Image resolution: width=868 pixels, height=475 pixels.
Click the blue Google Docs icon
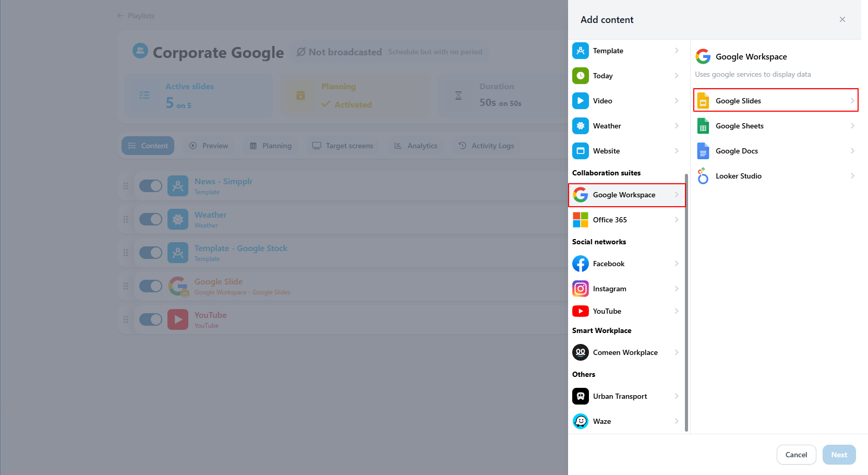click(x=703, y=151)
